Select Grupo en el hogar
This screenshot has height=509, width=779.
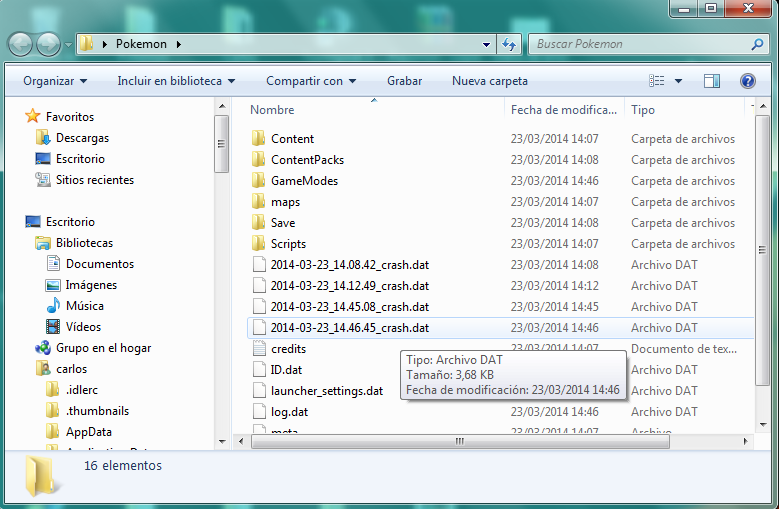coord(103,348)
